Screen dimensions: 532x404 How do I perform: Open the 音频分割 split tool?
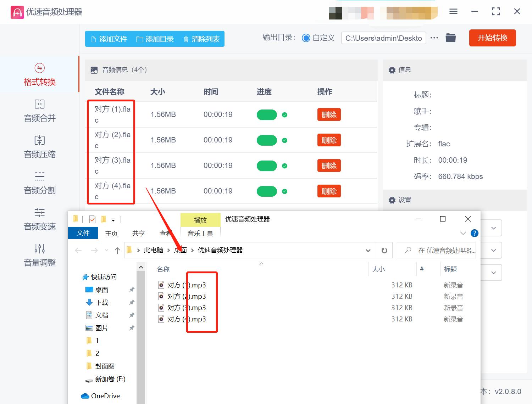[39, 183]
